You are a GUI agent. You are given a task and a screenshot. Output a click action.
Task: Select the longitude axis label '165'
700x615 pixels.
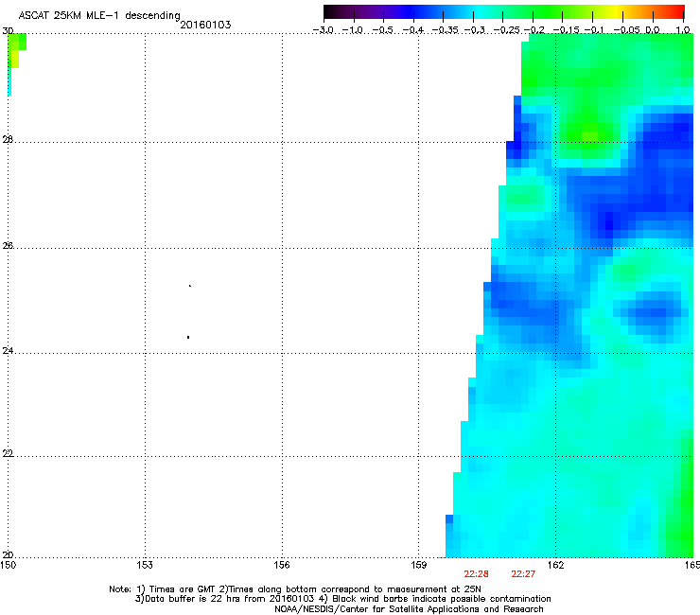tap(692, 565)
